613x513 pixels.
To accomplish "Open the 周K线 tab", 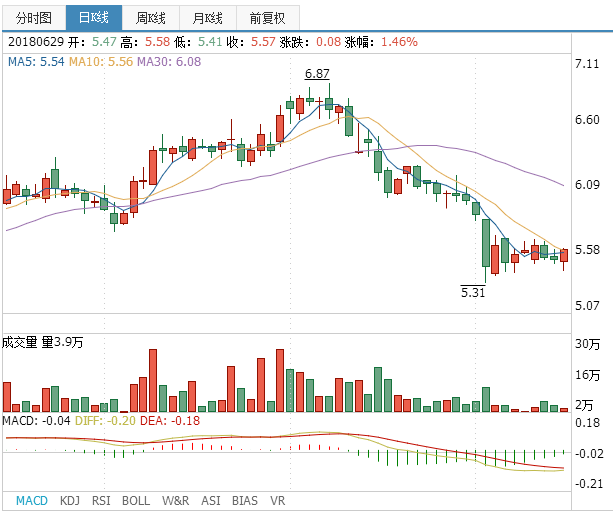I will tap(151, 18).
